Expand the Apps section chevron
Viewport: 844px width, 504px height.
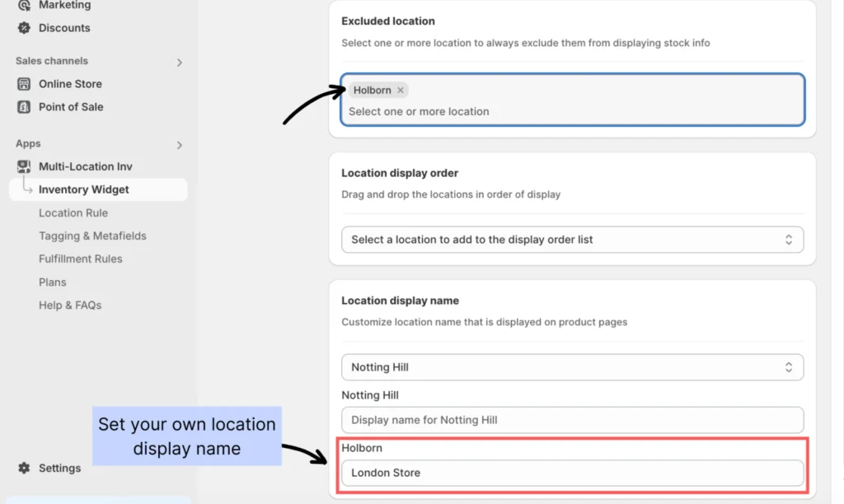[180, 145]
